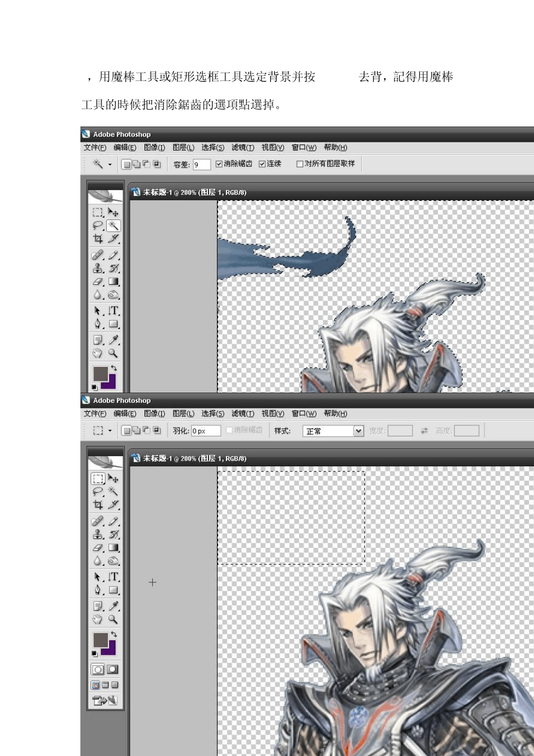Select Magic Wand tool in upper window toolbox

(x=114, y=226)
